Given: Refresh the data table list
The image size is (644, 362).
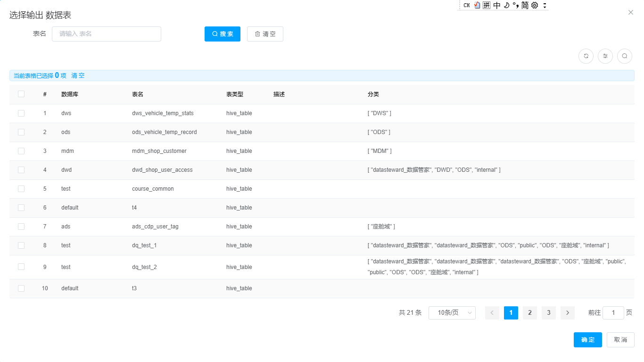Looking at the screenshot, I should coord(586,56).
